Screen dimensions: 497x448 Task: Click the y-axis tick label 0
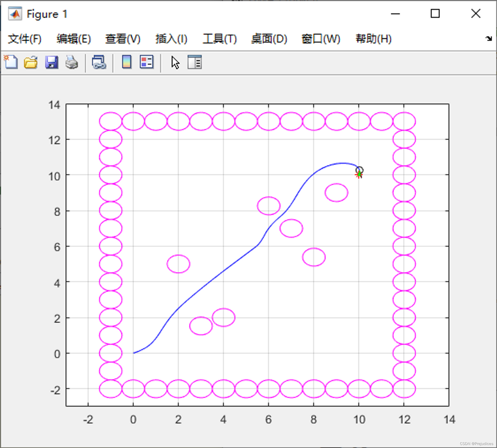57,354
